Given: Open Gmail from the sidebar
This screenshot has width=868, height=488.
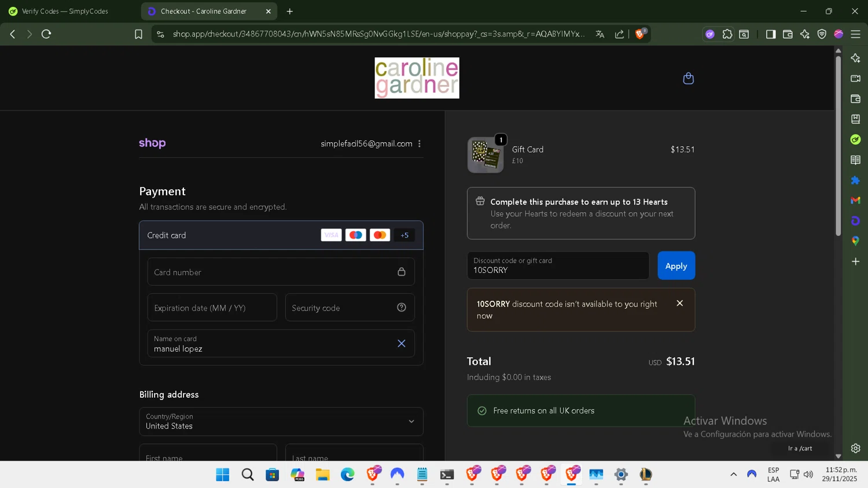Looking at the screenshot, I should 855,200.
